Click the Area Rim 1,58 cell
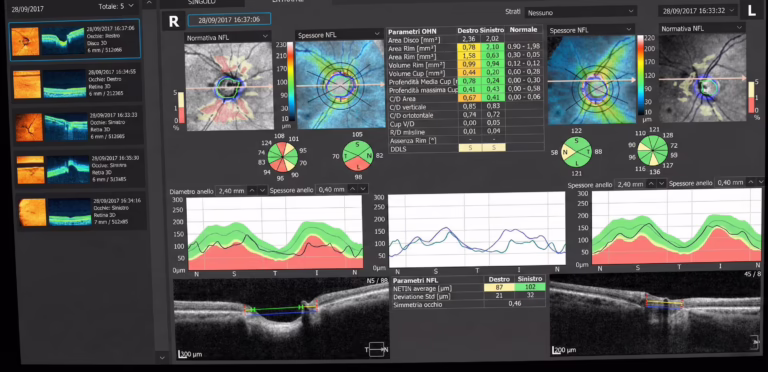Image resolution: width=768 pixels, height=372 pixels. 469,56
